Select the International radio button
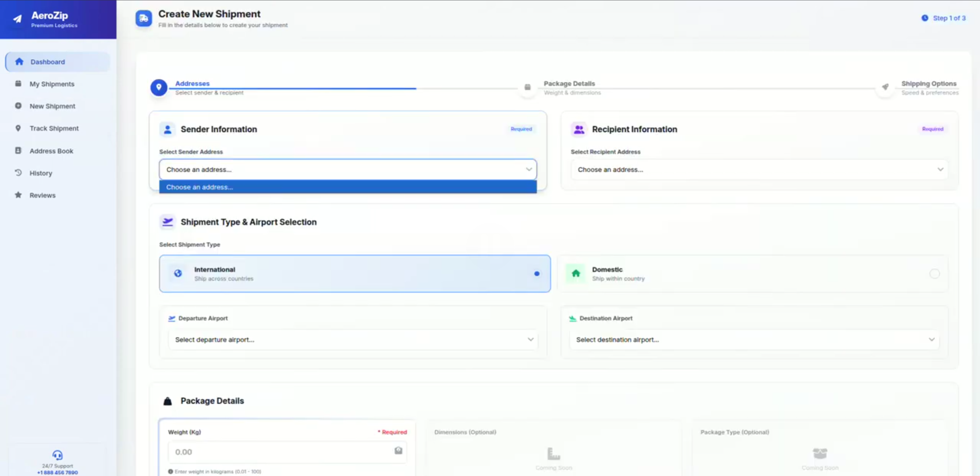This screenshot has height=476, width=980. pyautogui.click(x=536, y=274)
